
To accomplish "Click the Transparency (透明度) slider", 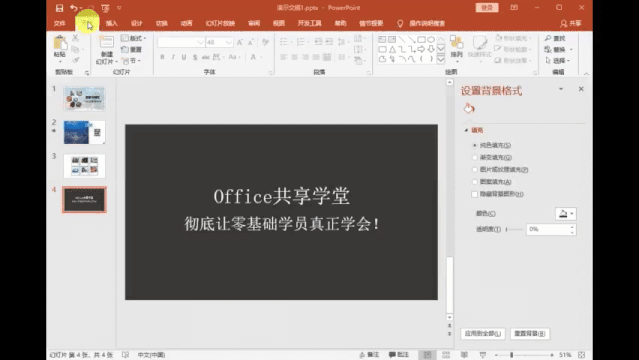I will click(x=514, y=230).
